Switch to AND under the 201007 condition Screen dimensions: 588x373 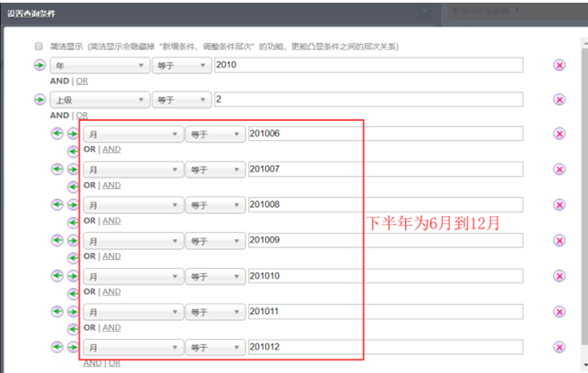click(x=112, y=186)
